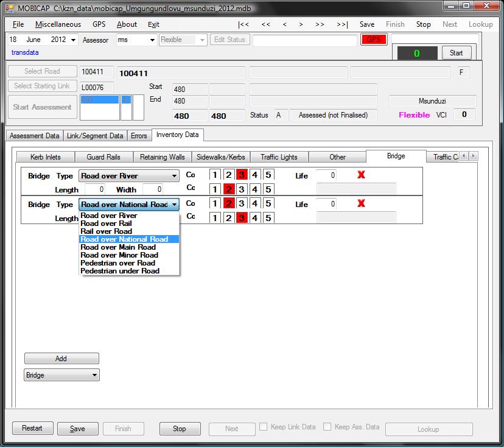
Task: Open the Miscellaneous menu
Action: click(58, 24)
